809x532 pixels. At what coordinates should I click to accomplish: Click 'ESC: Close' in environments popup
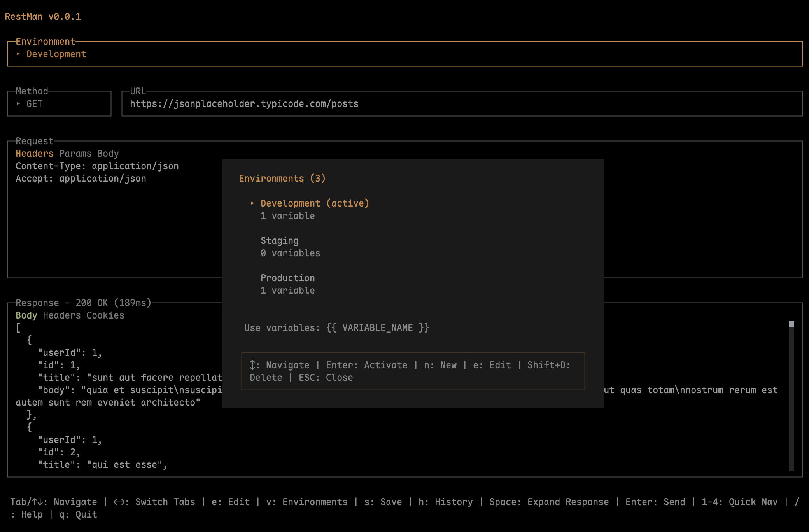coord(326,378)
